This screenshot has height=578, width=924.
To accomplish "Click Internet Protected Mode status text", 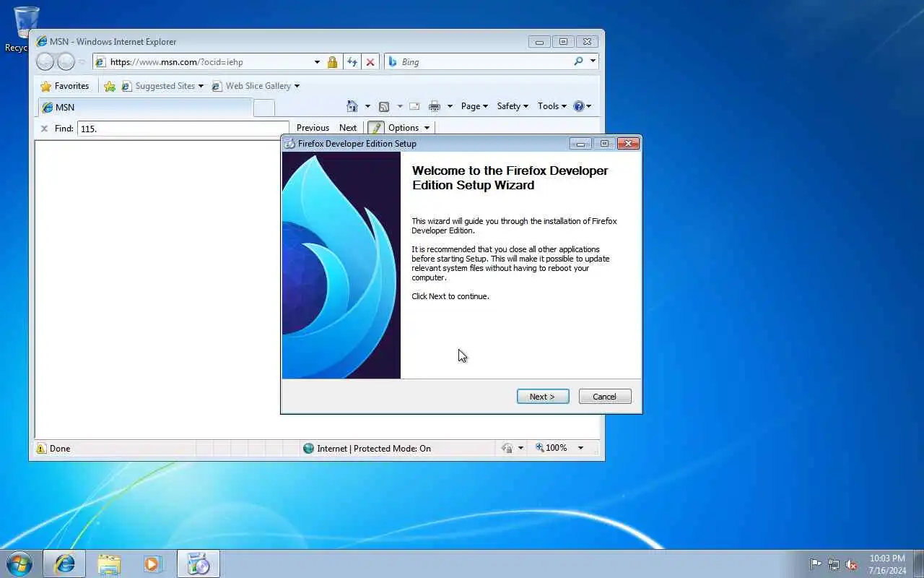I will (374, 449).
